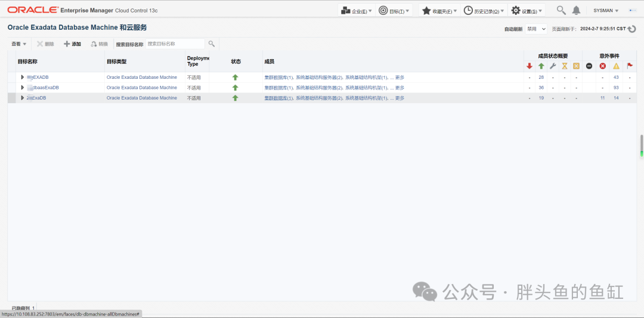Click the yellow warning incidents column icon
Image resolution: width=644 pixels, height=318 pixels.
(x=616, y=66)
